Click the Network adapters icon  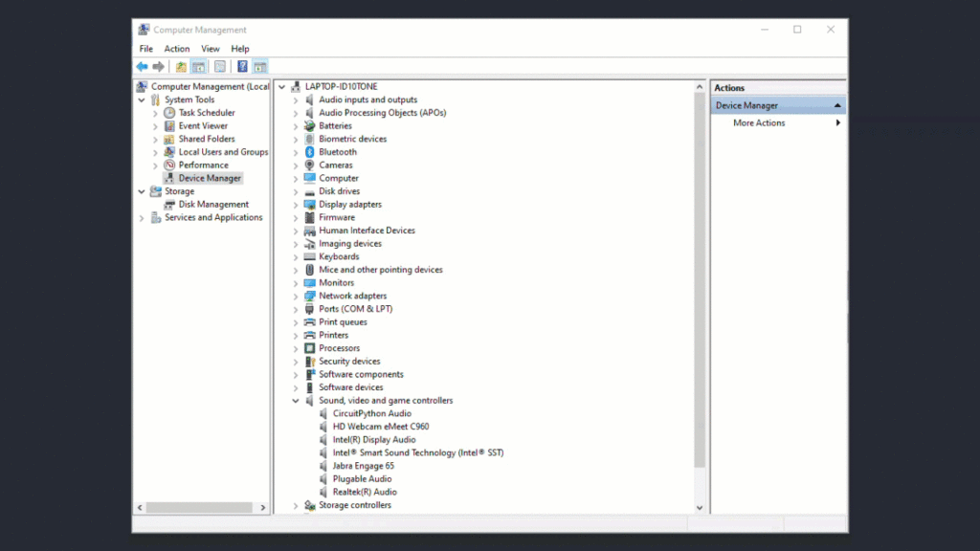[x=309, y=297]
